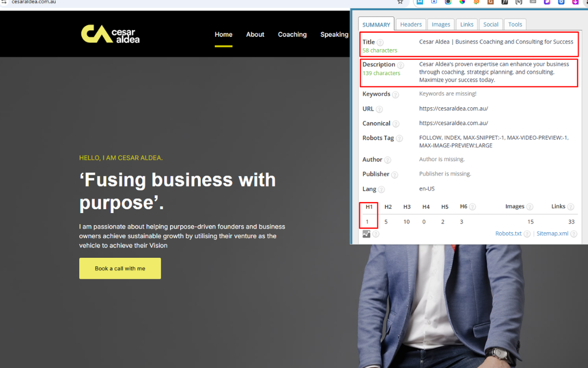Click the chart icon below heading counts

click(x=366, y=234)
